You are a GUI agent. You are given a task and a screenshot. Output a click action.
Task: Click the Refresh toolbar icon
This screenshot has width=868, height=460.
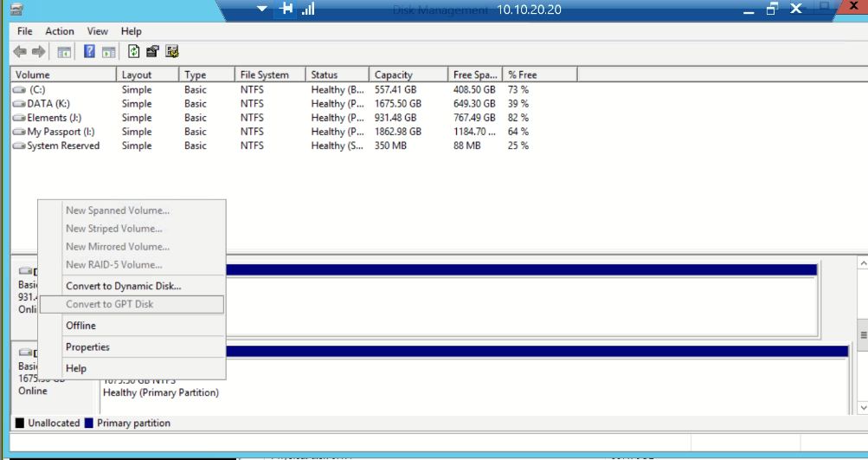[x=134, y=52]
